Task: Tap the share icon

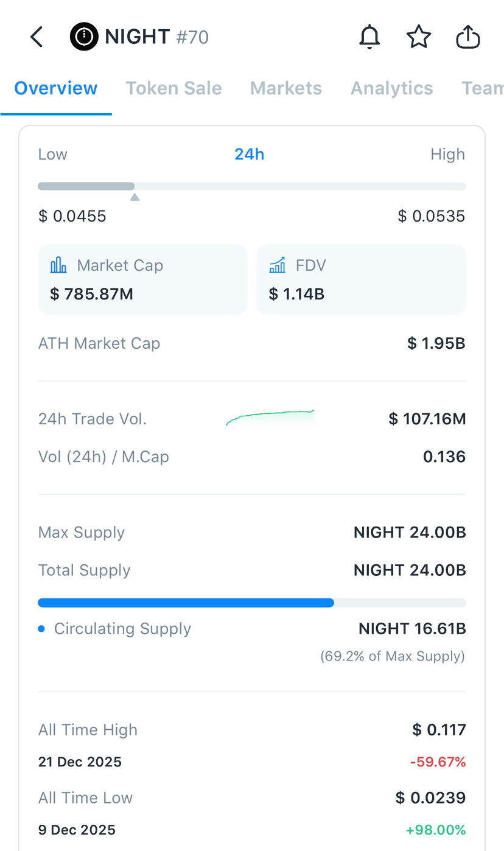Action: point(468,37)
